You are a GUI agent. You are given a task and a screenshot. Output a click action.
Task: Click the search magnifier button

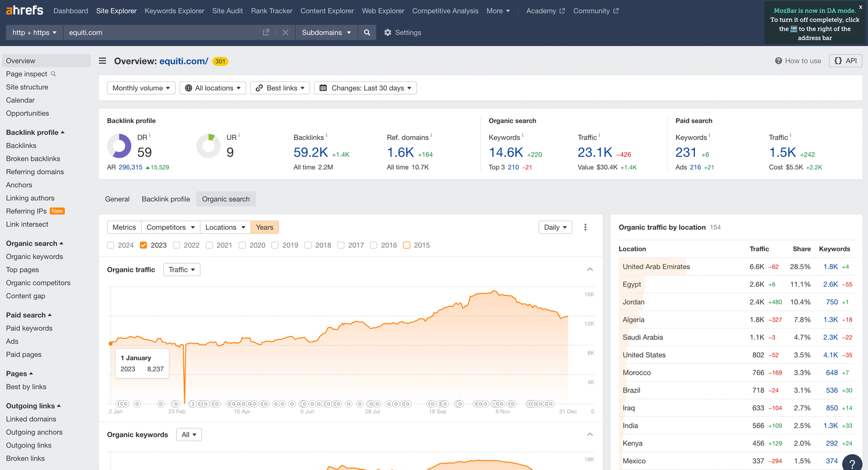tap(367, 33)
